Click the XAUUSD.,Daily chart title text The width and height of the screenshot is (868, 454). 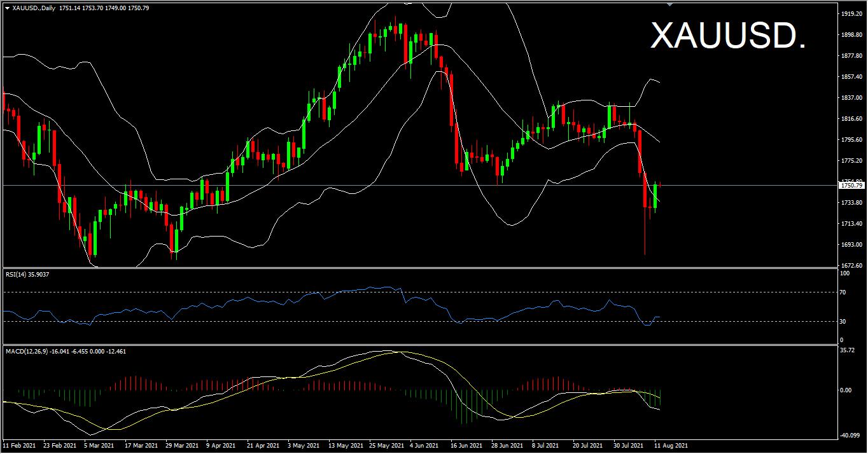32,9
